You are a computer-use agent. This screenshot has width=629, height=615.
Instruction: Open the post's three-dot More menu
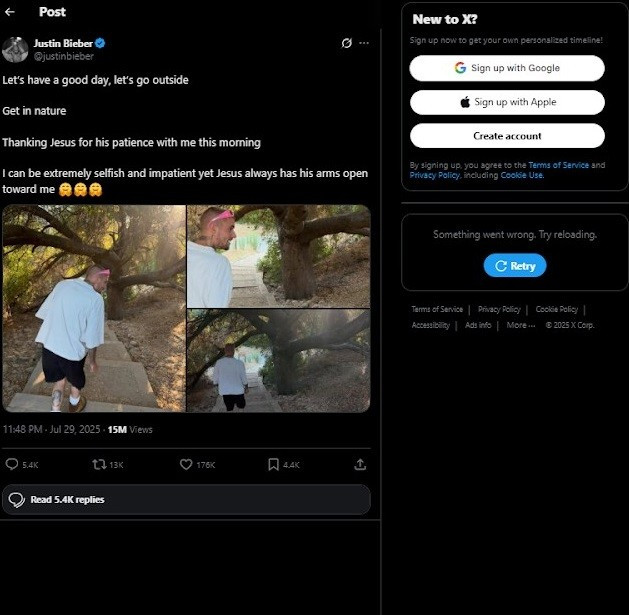[364, 43]
